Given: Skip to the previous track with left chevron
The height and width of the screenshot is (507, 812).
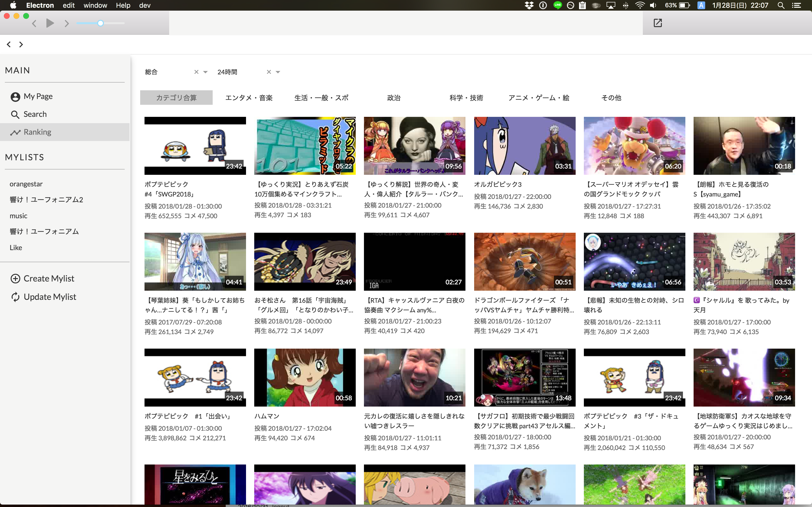Looking at the screenshot, I should click(x=34, y=23).
